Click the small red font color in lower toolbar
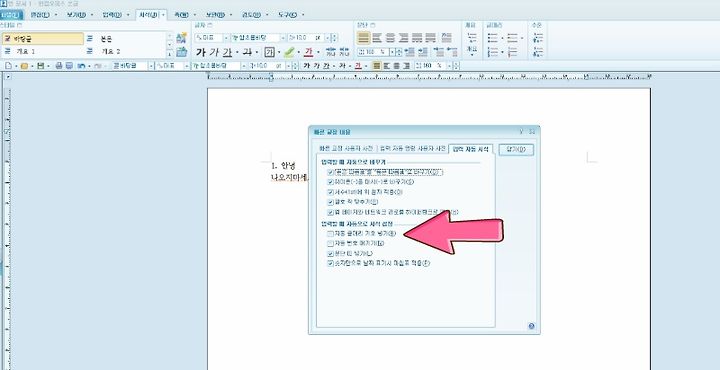The width and height of the screenshot is (720, 370). [x=357, y=66]
